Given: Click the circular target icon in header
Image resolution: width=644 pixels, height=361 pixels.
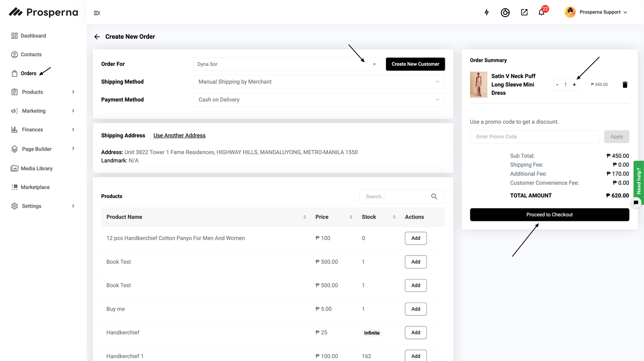Looking at the screenshot, I should 505,12.
